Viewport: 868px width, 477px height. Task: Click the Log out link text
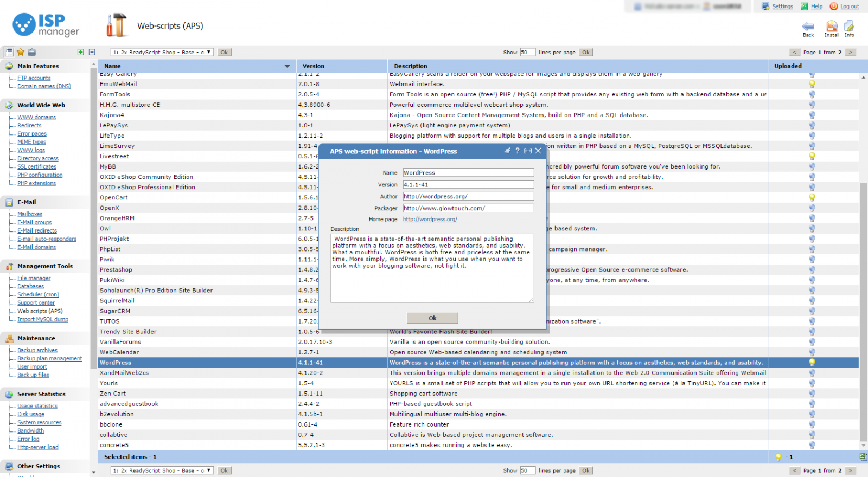850,7
